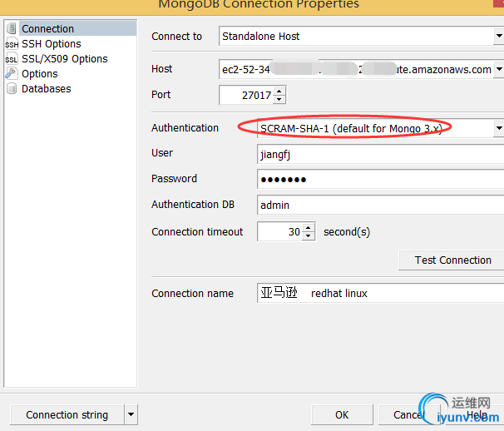The height and width of the screenshot is (431, 504).
Task: Click the database cylinder icon beside Databases
Action: 12,89
